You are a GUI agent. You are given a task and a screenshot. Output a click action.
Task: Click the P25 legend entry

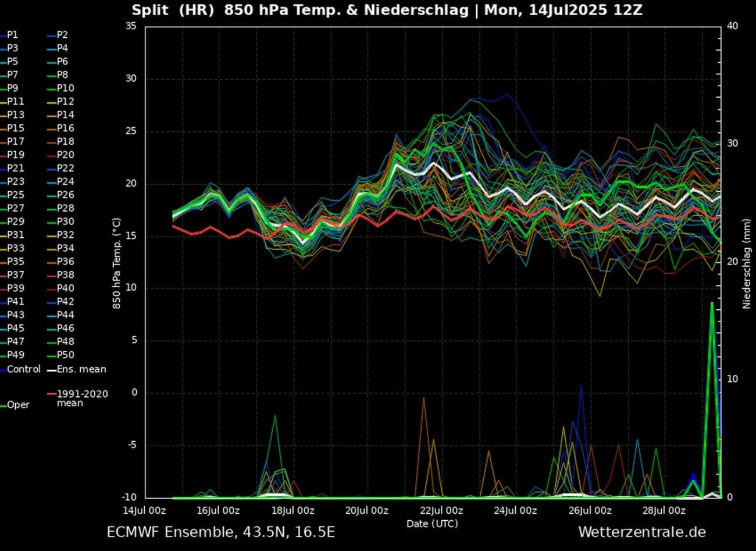click(15, 195)
